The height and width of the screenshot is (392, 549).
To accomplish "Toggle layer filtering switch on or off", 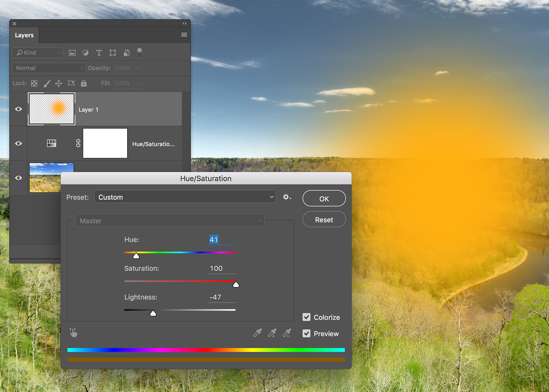I will [140, 53].
